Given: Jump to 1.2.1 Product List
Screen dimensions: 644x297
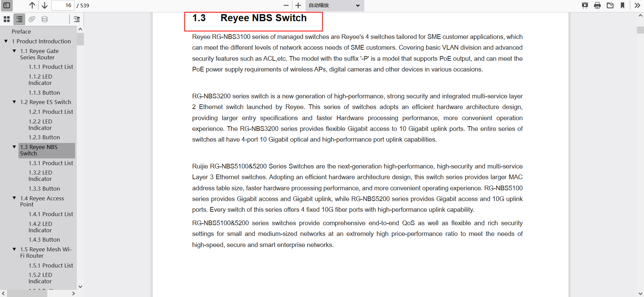Looking at the screenshot, I should (51, 112).
